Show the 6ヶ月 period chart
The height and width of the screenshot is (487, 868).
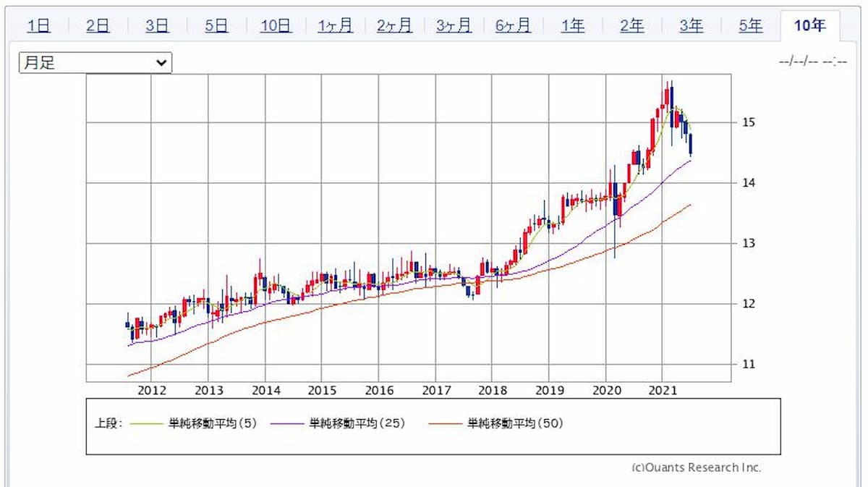tap(513, 26)
